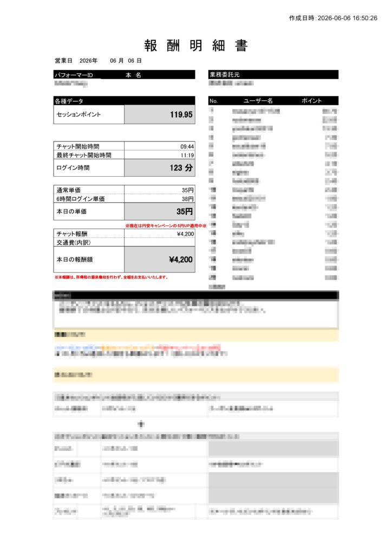Viewport: 392px width, 555px height.
Task: Click the bold 35円 in 本日の単価 row
Action: tap(185, 211)
